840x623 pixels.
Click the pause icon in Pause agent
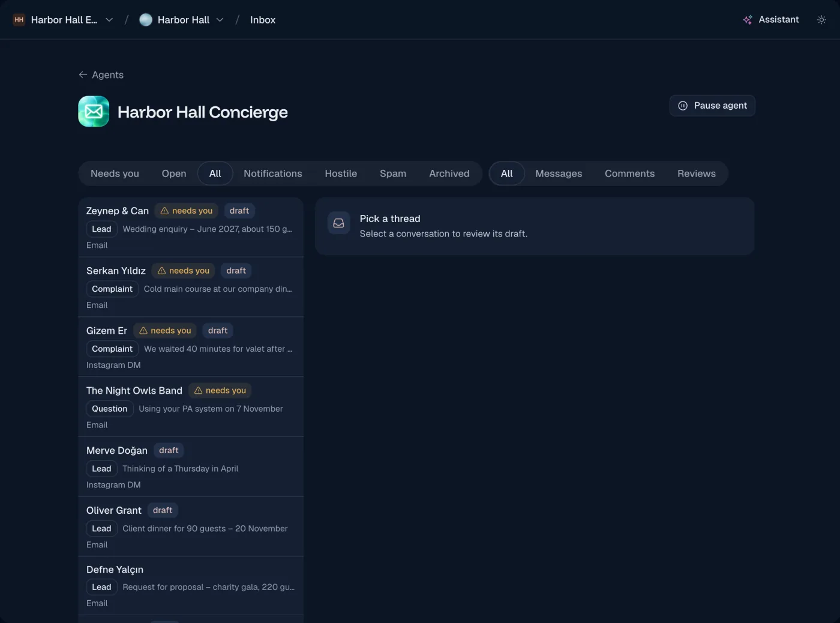(x=683, y=106)
